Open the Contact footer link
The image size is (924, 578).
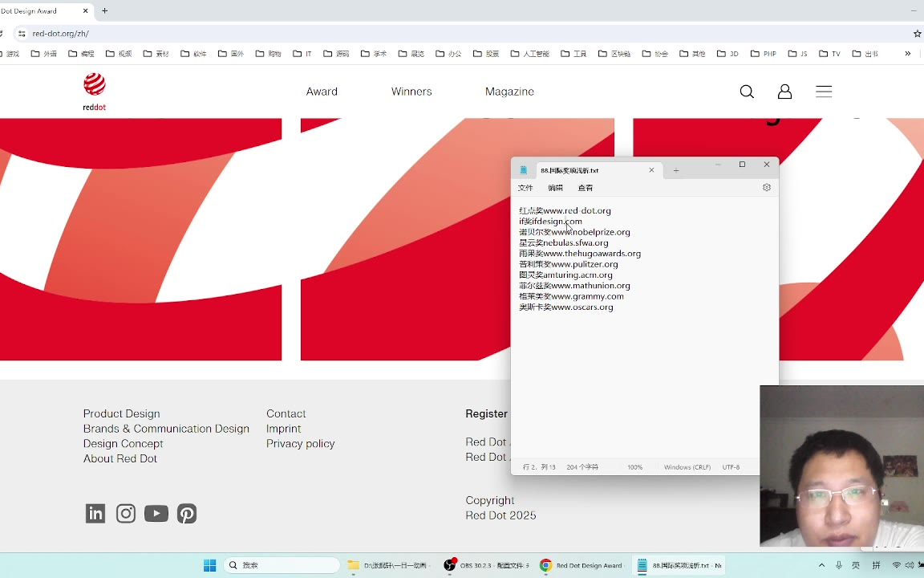point(286,413)
